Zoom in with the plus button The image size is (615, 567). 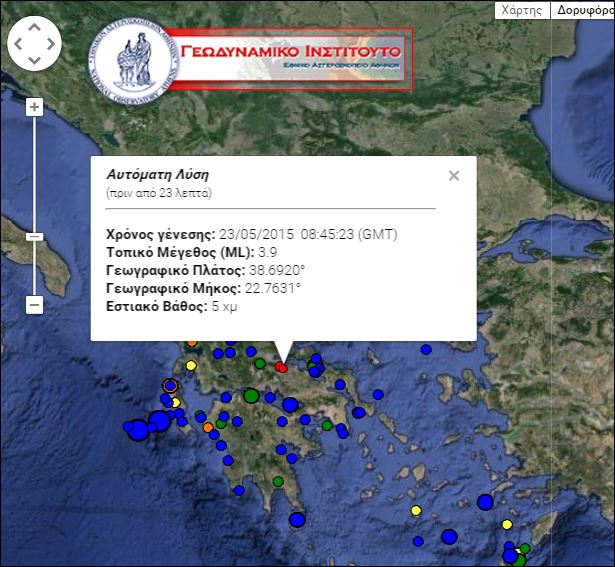35,107
